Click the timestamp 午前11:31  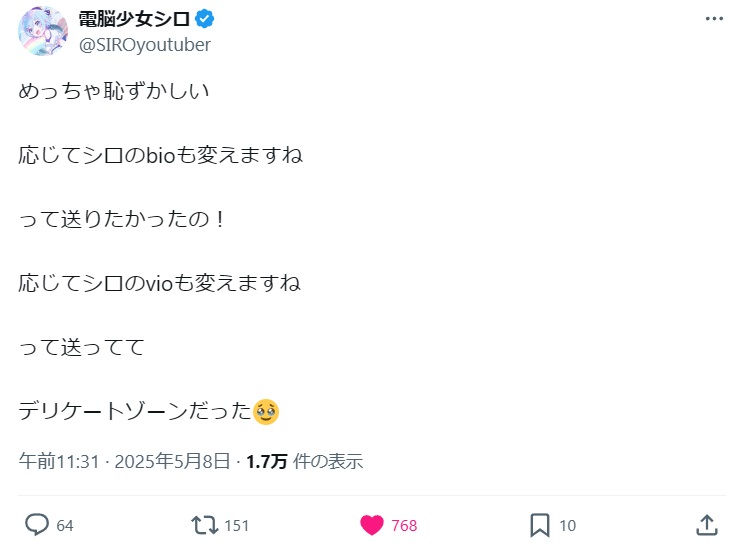(x=59, y=461)
